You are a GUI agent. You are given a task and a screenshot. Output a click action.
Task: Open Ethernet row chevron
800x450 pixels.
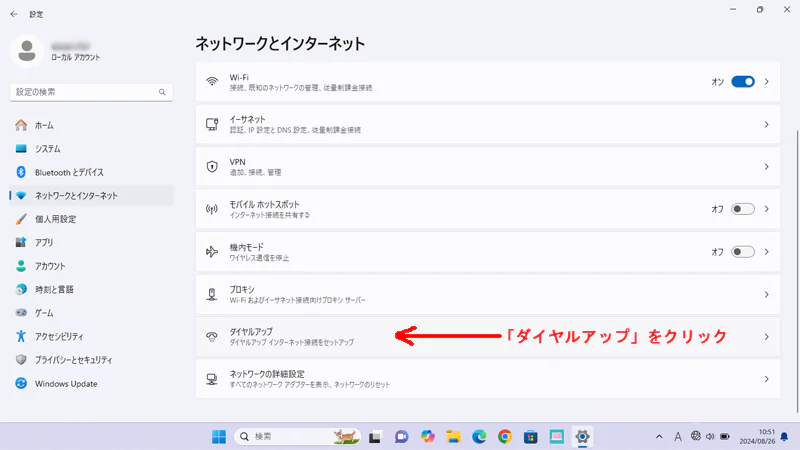[x=766, y=124]
